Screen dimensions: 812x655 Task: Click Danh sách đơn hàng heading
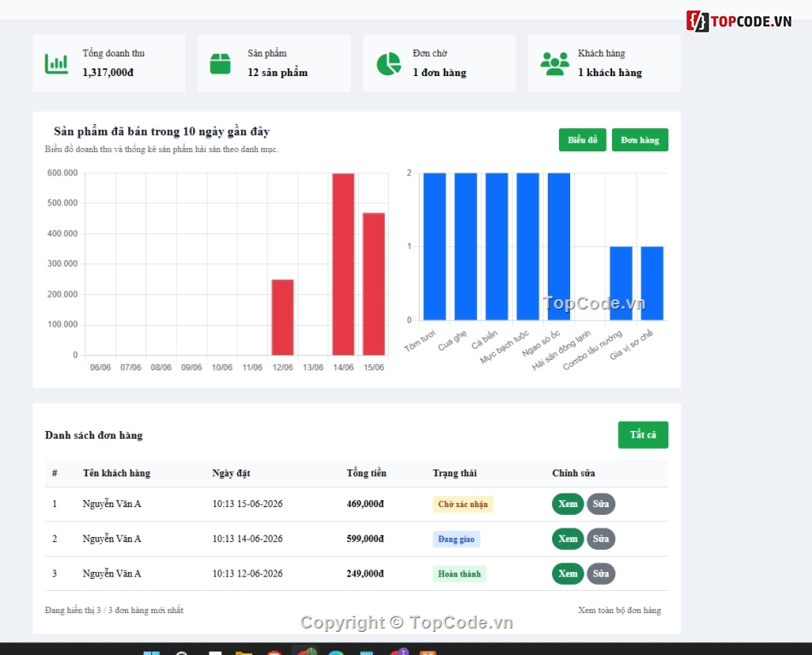94,435
